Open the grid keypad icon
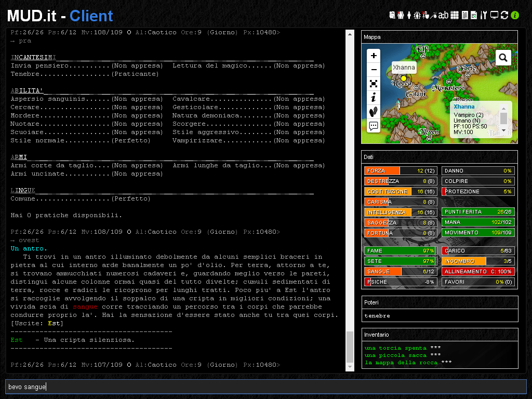532x399 pixels. [455, 15]
